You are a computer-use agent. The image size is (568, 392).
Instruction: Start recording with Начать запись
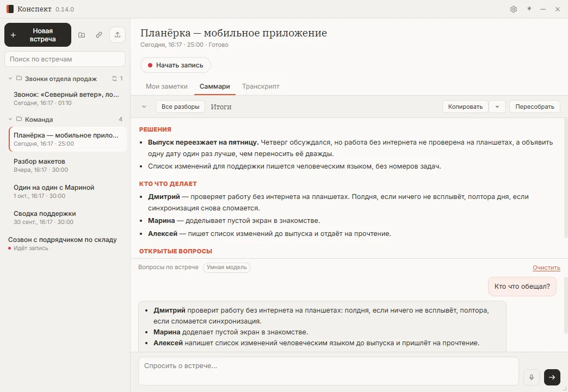pyautogui.click(x=176, y=65)
